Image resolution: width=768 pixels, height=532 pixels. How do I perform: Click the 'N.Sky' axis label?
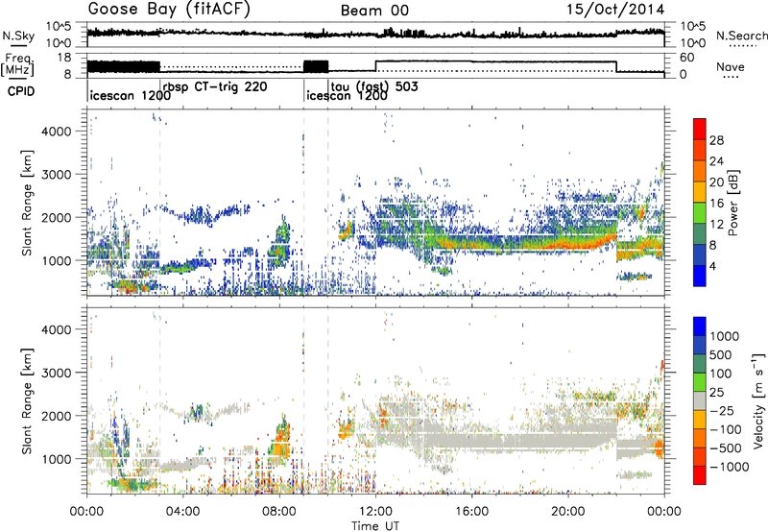[x=18, y=36]
